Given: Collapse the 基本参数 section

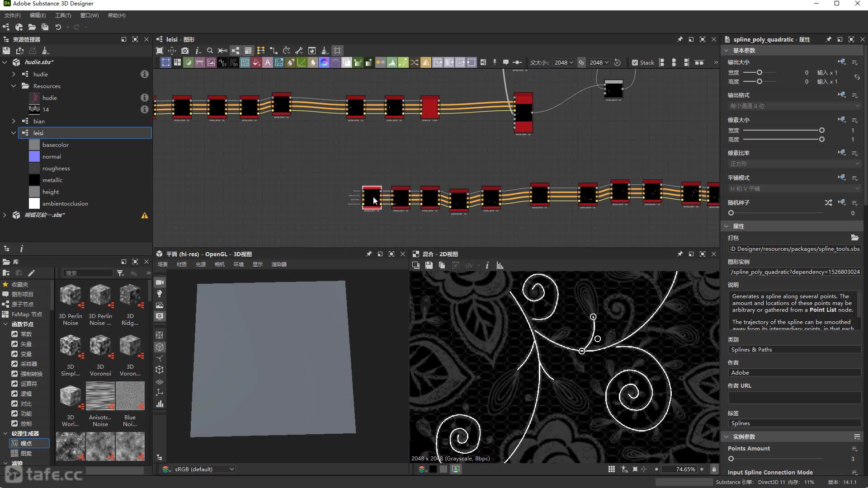Looking at the screenshot, I should [726, 51].
